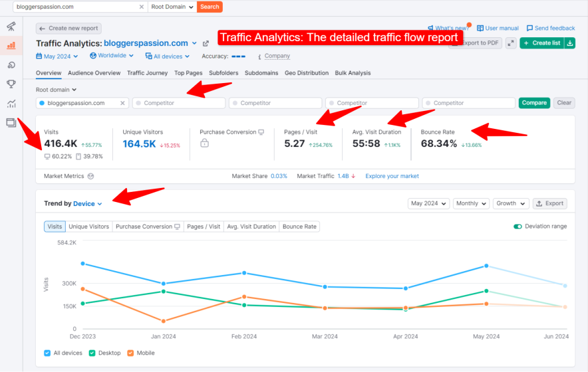The width and height of the screenshot is (588, 372).
Task: Select the Unique Visitors chart metric tab
Action: (x=89, y=227)
